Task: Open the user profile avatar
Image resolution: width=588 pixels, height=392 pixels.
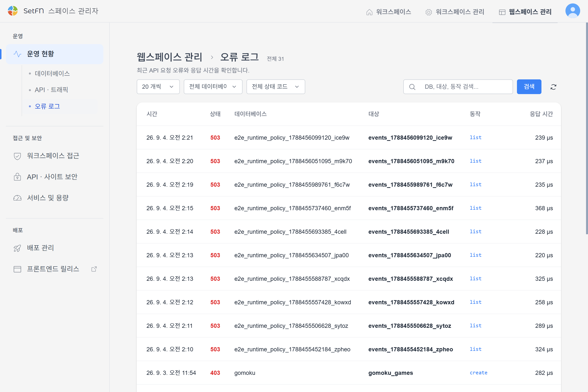Action: coord(573,11)
